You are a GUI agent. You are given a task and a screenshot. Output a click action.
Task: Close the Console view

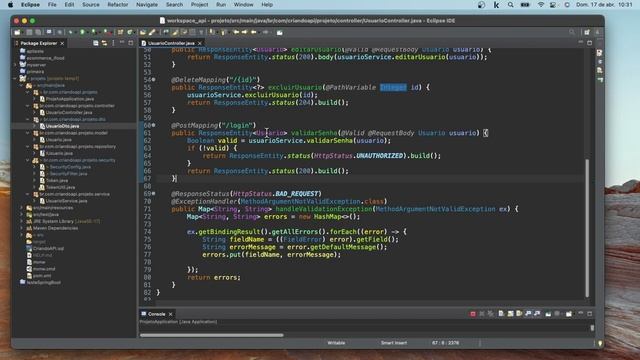pos(171,314)
